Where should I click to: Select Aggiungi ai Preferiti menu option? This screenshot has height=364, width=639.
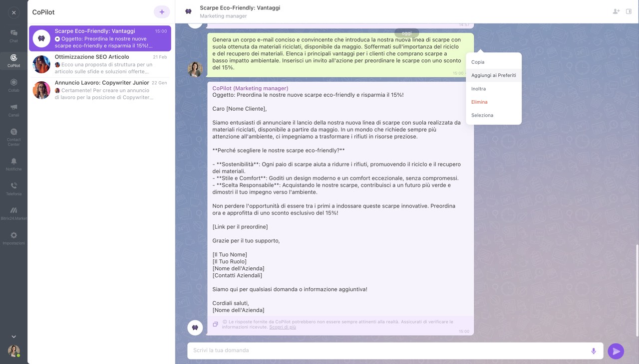pos(493,75)
